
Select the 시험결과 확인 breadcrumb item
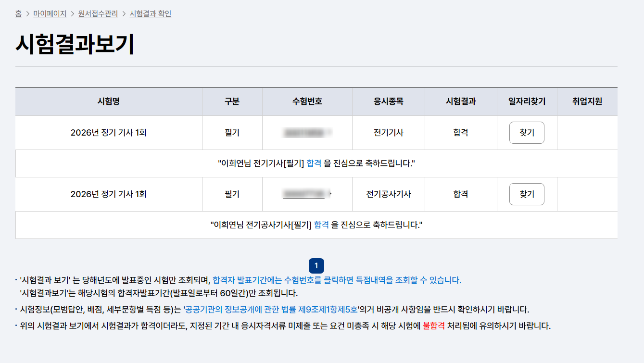point(150,13)
